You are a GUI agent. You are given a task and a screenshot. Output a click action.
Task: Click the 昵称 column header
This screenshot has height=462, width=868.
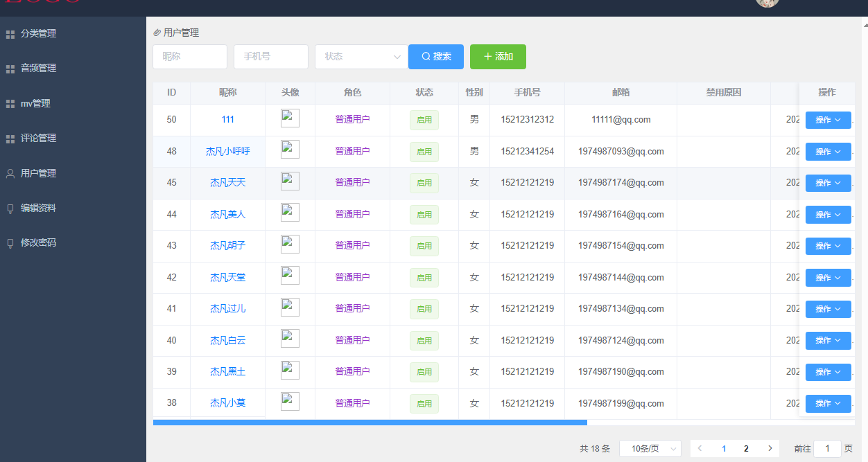(x=227, y=92)
